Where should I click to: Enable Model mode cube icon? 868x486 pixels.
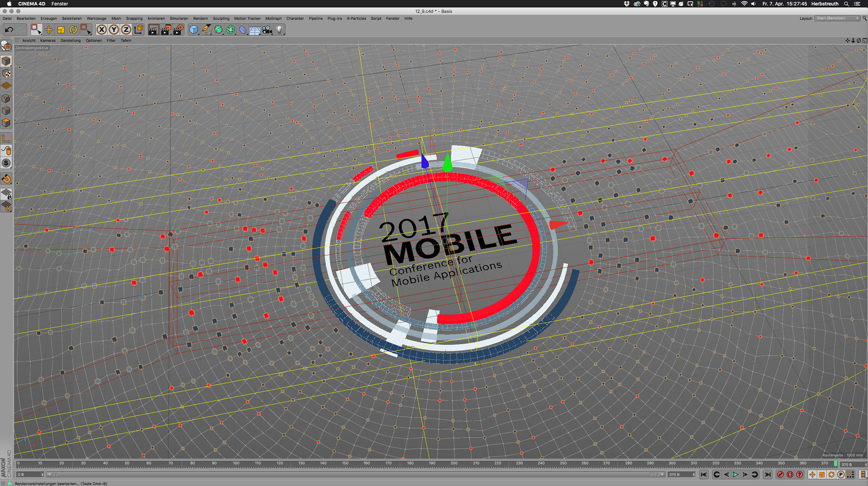6,61
